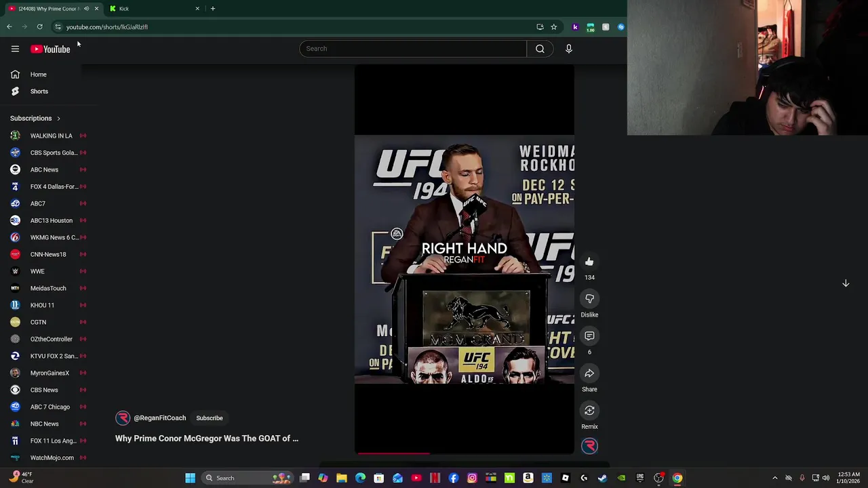The width and height of the screenshot is (868, 488).
Task: Open a new browser tab
Action: click(x=212, y=9)
